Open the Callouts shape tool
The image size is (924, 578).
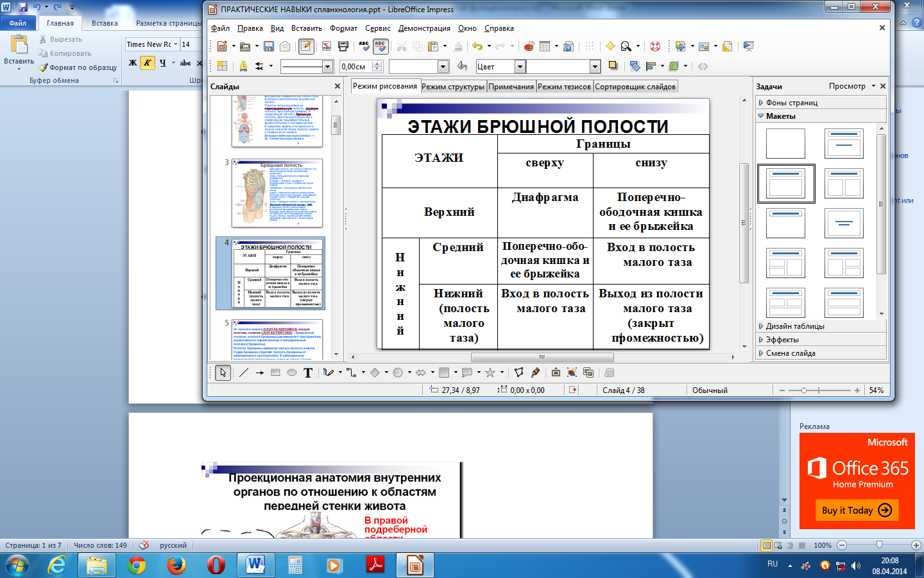pos(467,372)
